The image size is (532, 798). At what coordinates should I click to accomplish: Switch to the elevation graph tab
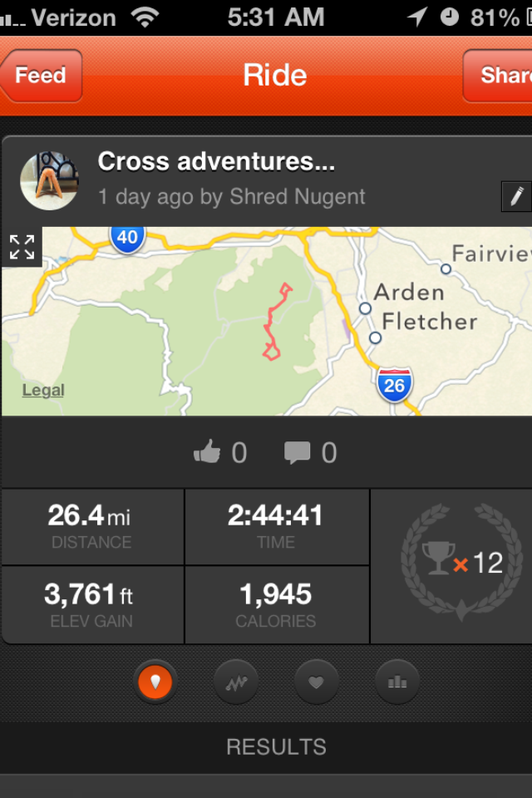pyautogui.click(x=235, y=682)
